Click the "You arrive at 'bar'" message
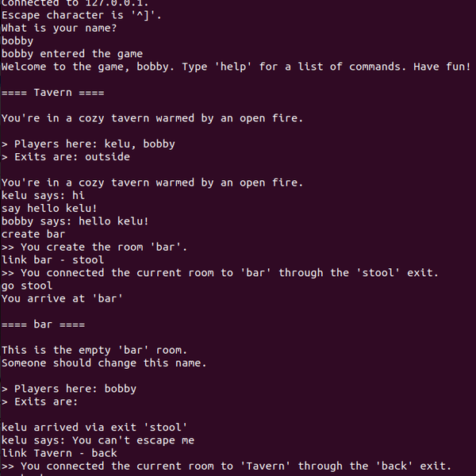The image size is (476, 476). 62,298
